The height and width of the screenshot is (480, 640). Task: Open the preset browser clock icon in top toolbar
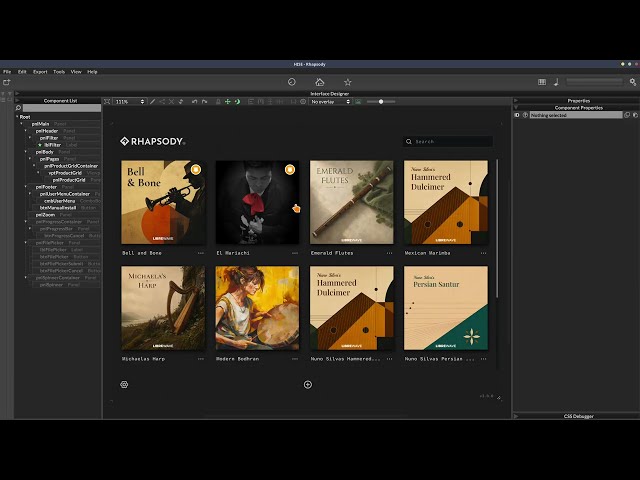pyautogui.click(x=291, y=82)
